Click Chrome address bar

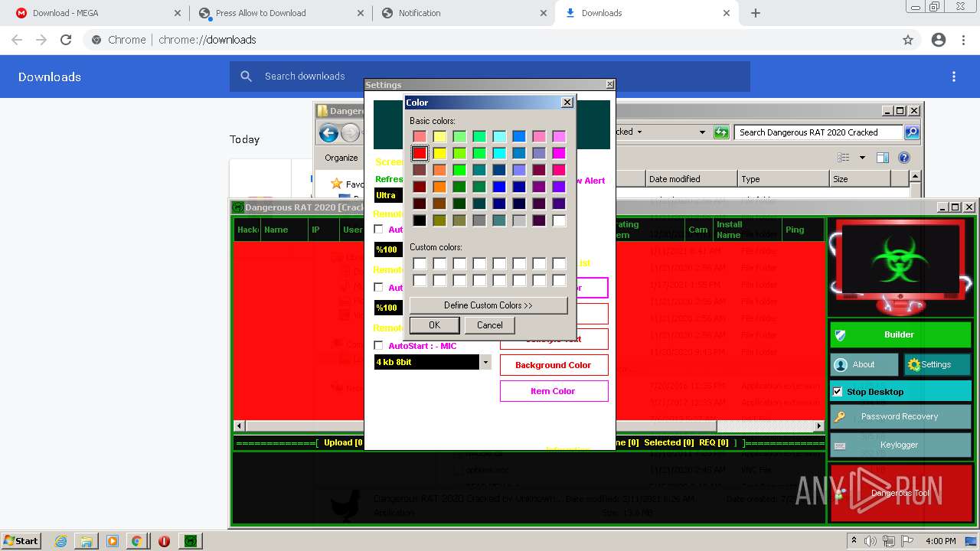[x=490, y=40]
